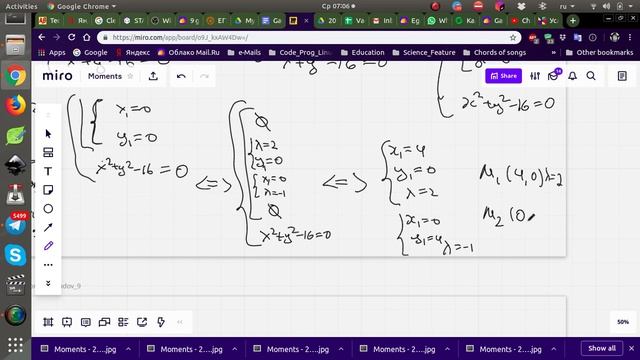
Task: Reload the page in Chrome
Action: pyautogui.click(x=71, y=37)
